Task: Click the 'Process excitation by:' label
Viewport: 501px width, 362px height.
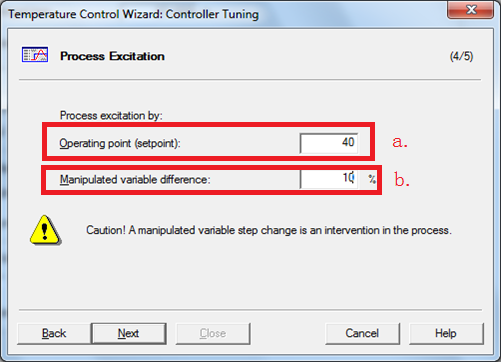Action: [111, 115]
